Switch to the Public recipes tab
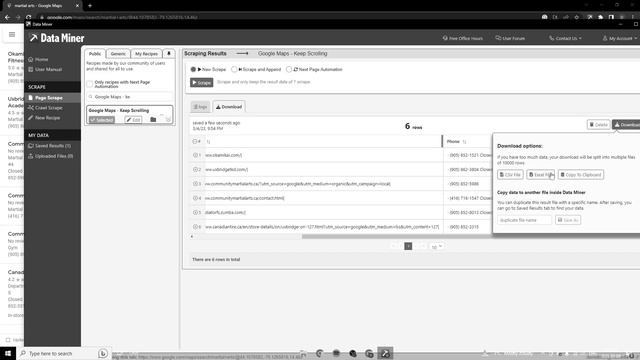 tap(95, 54)
